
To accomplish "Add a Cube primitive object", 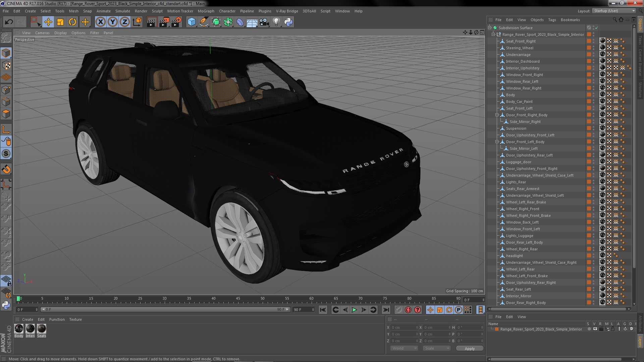I will click(x=192, y=22).
